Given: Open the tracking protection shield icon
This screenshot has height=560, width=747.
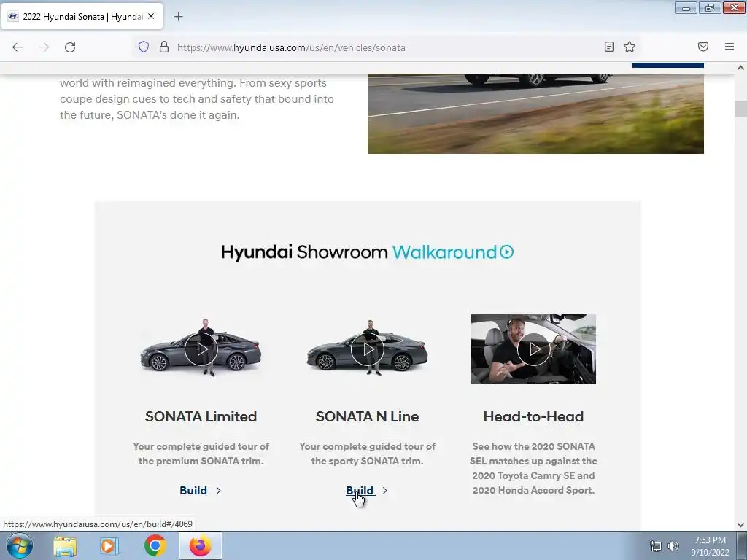Looking at the screenshot, I should coord(144,47).
